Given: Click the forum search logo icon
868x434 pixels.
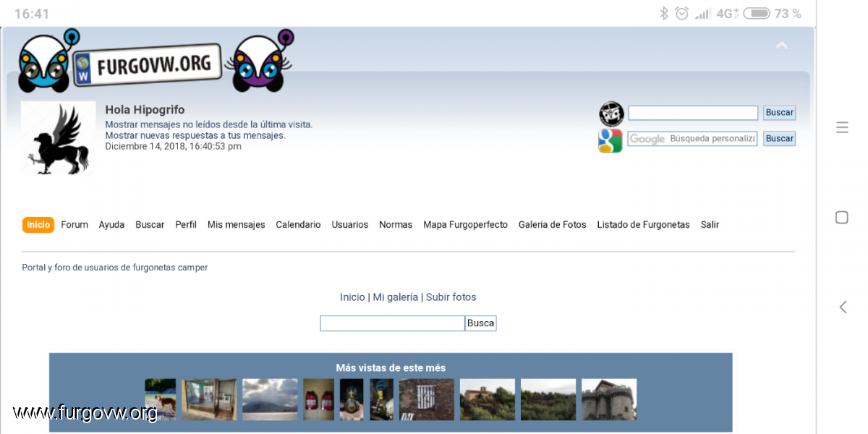Looking at the screenshot, I should 611,114.
